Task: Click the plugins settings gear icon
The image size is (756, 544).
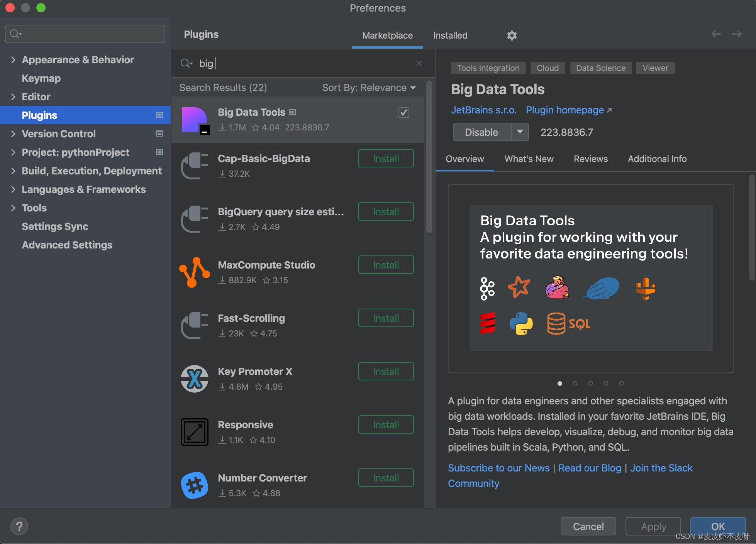Action: tap(512, 35)
